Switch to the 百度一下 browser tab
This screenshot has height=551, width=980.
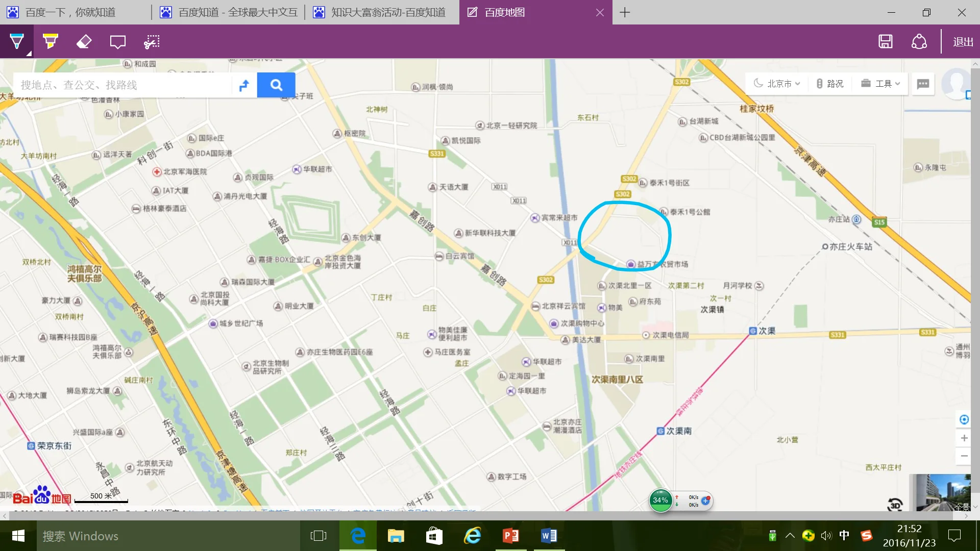71,12
